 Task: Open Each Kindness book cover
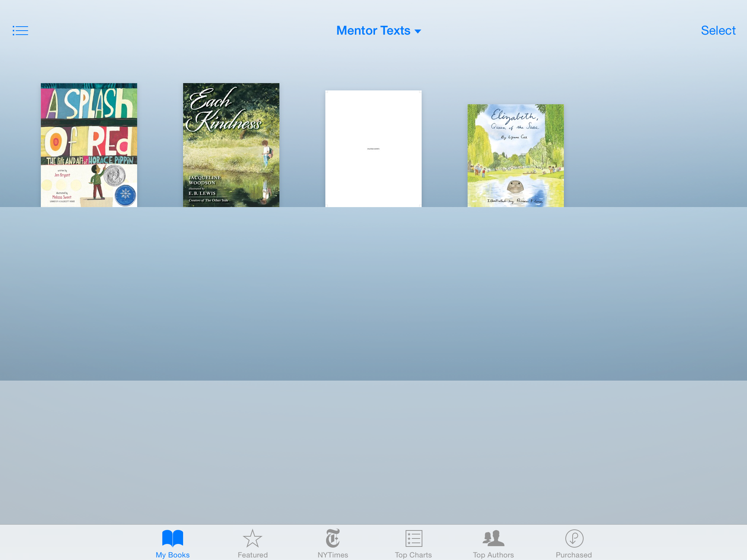(x=231, y=145)
